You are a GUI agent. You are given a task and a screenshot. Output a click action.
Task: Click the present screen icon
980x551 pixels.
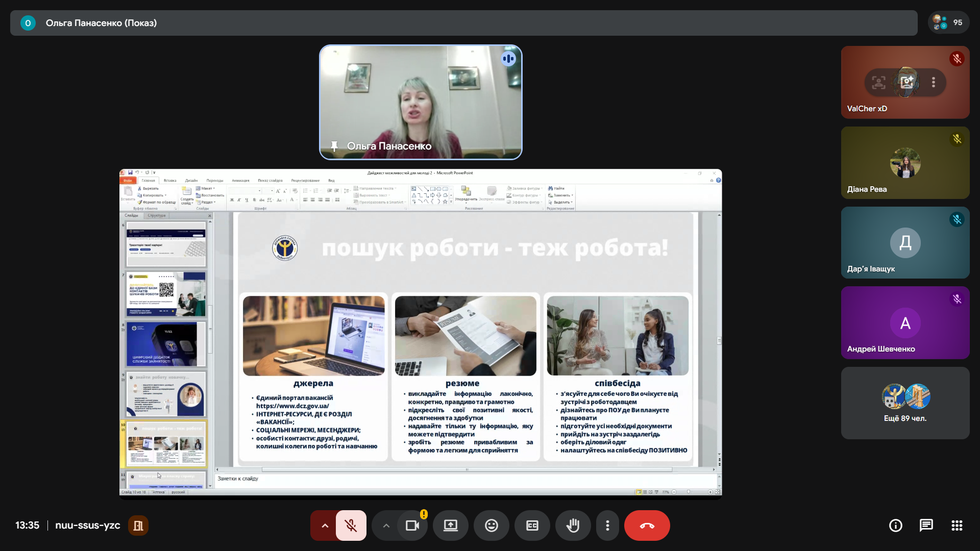(450, 525)
